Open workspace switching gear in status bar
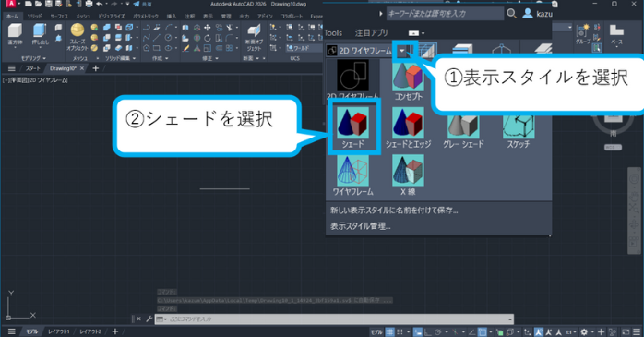 [584, 331]
